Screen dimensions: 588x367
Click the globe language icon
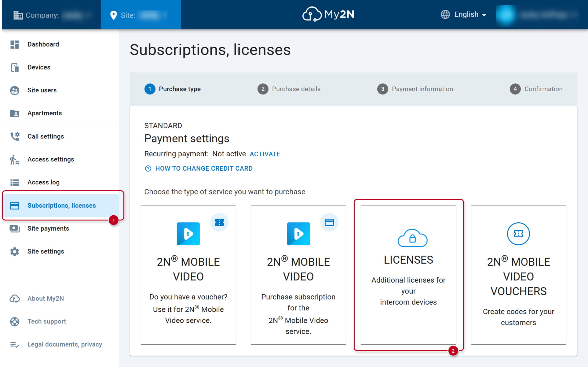point(445,14)
